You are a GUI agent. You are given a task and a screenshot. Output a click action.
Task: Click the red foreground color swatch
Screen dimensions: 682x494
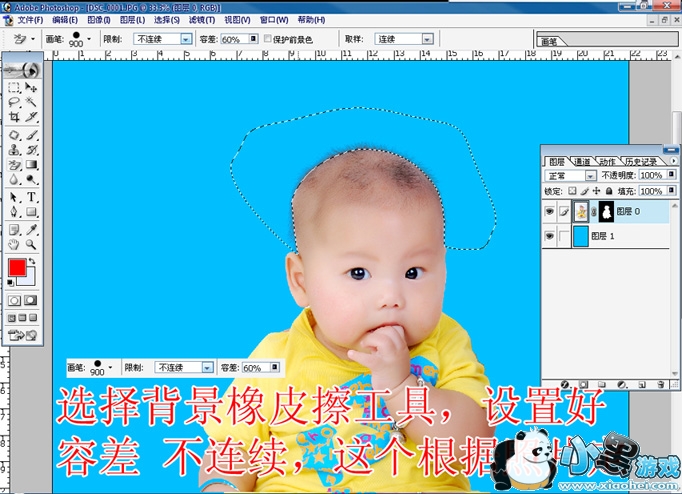[17, 267]
